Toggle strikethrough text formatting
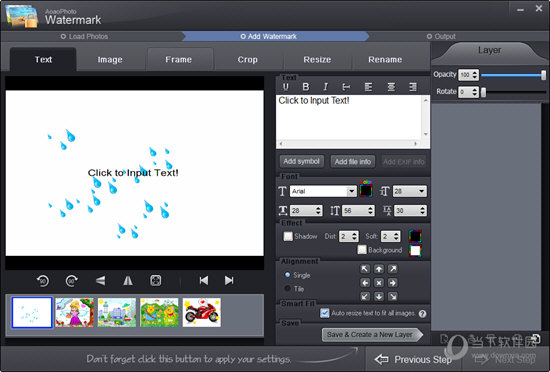550x372 pixels. pyautogui.click(x=346, y=87)
